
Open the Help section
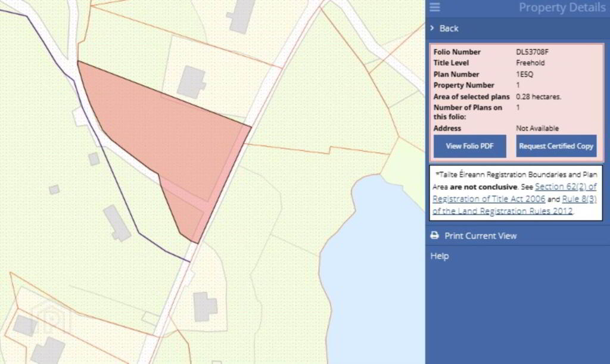point(440,256)
